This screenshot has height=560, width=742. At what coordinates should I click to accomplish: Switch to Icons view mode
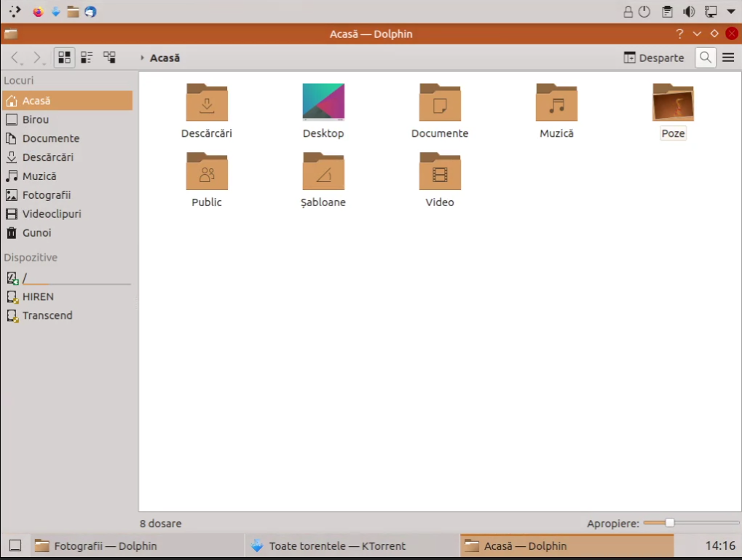pos(64,58)
